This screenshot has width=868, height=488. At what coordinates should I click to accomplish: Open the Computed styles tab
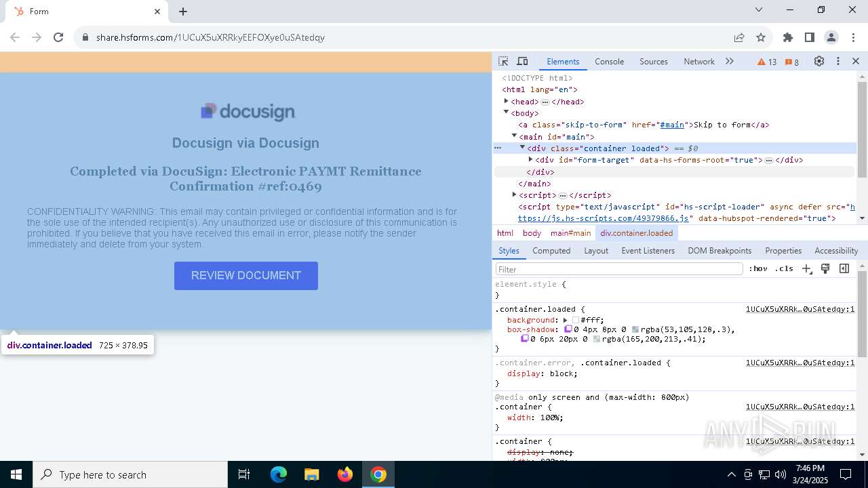point(551,251)
